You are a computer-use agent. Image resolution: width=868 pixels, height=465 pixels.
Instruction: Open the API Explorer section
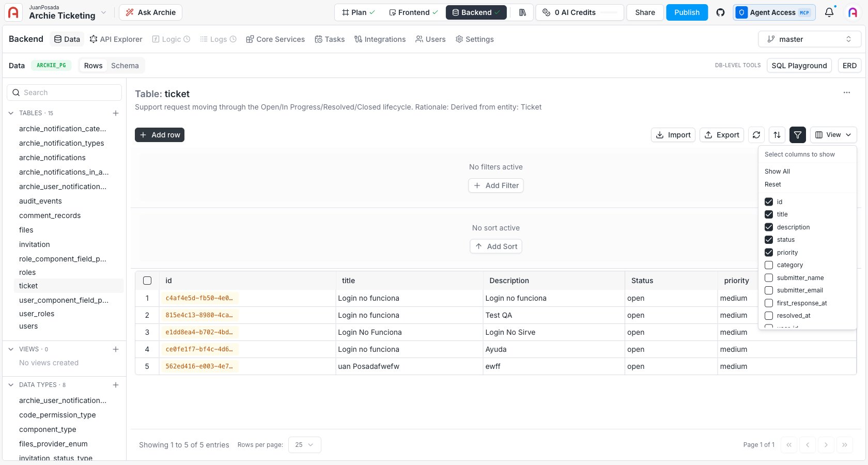pyautogui.click(x=116, y=39)
